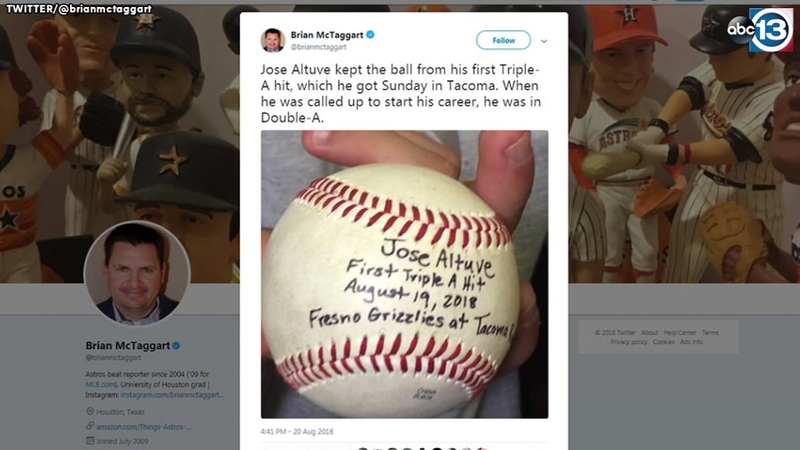Click the Houston, Texas location pin icon

(90, 411)
